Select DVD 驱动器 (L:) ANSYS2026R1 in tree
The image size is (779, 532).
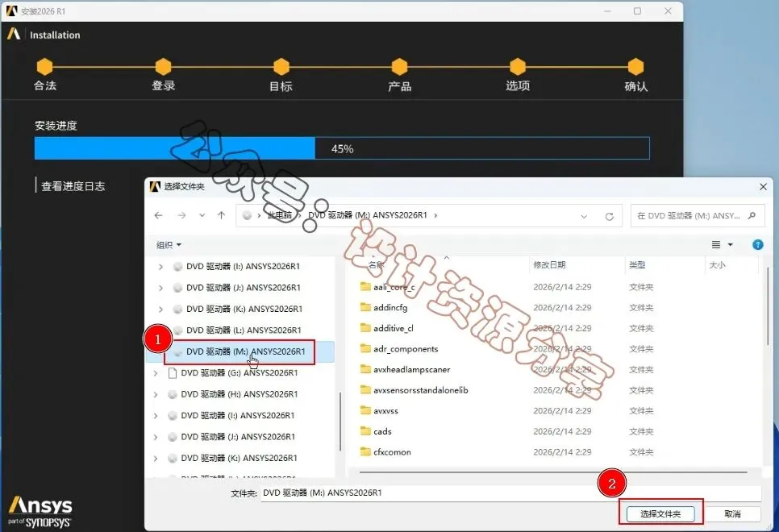(x=240, y=330)
